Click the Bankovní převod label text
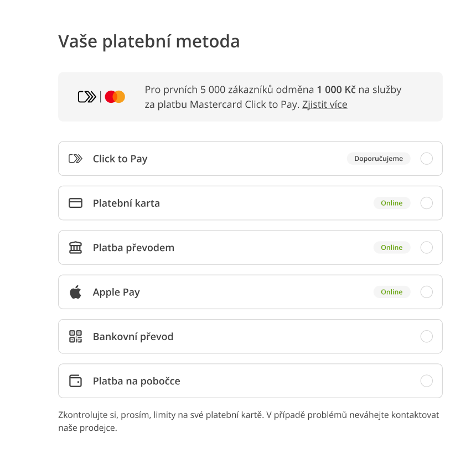The image size is (476, 449). [133, 336]
